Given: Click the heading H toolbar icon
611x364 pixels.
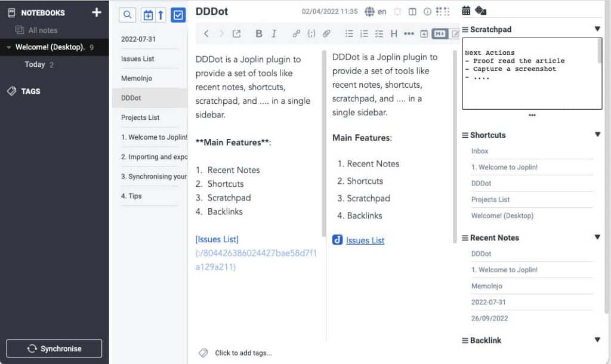Looking at the screenshot, I should tap(394, 34).
